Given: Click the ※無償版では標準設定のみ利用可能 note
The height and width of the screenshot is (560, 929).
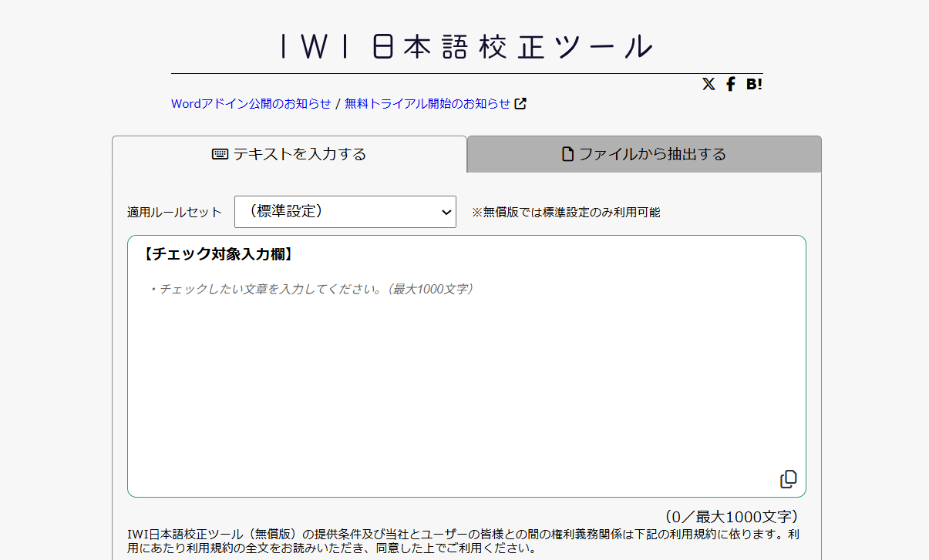Looking at the screenshot, I should coord(567,213).
